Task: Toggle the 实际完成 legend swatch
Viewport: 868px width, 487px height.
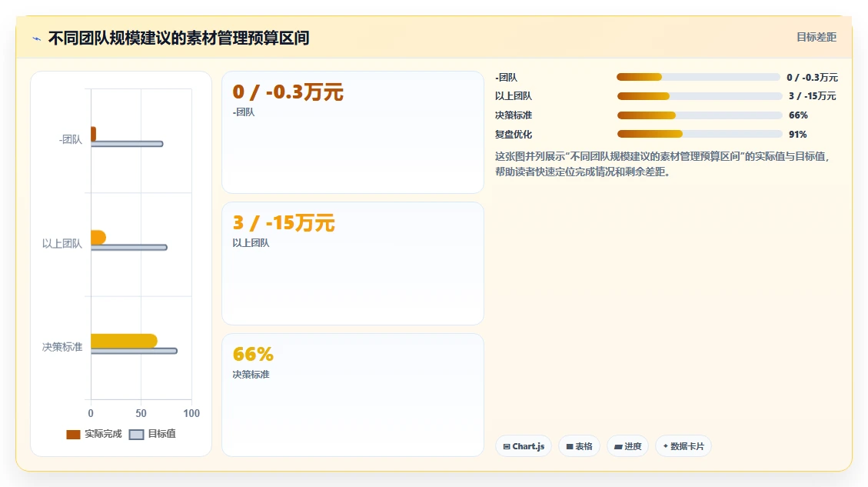Action: (x=73, y=435)
